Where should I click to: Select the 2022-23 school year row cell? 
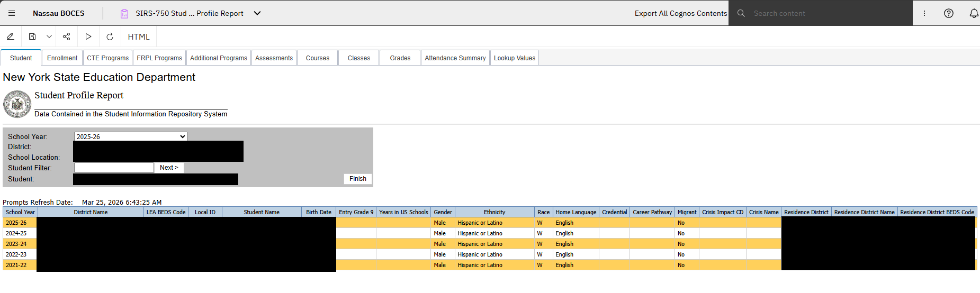coord(20,254)
